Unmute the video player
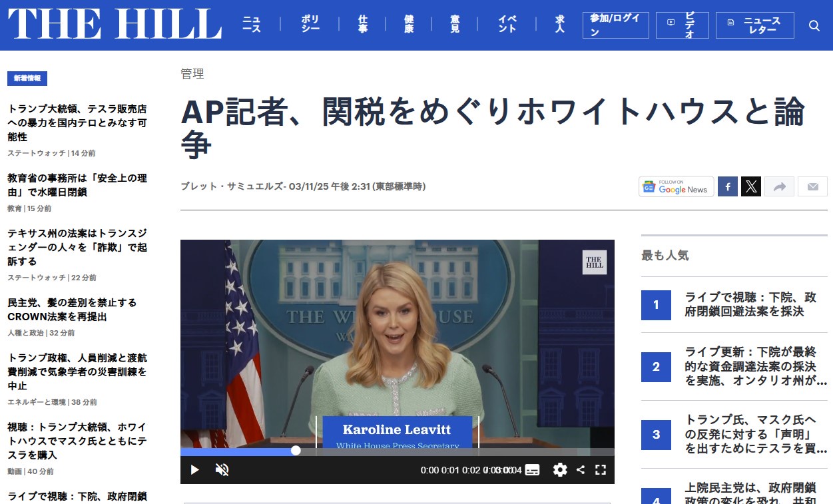 tap(222, 470)
